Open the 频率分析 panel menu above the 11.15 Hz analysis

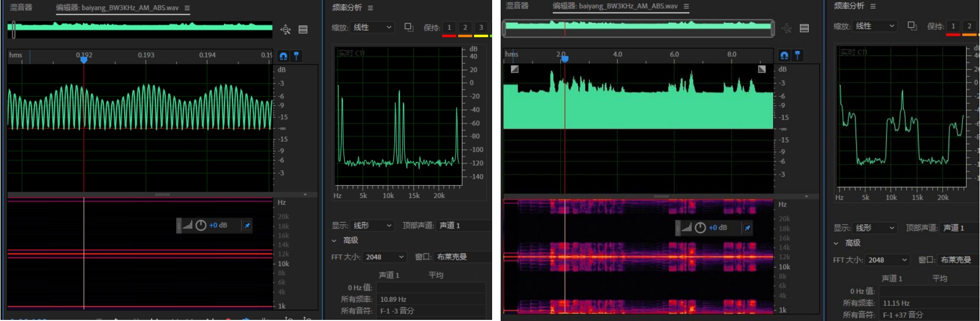[873, 6]
